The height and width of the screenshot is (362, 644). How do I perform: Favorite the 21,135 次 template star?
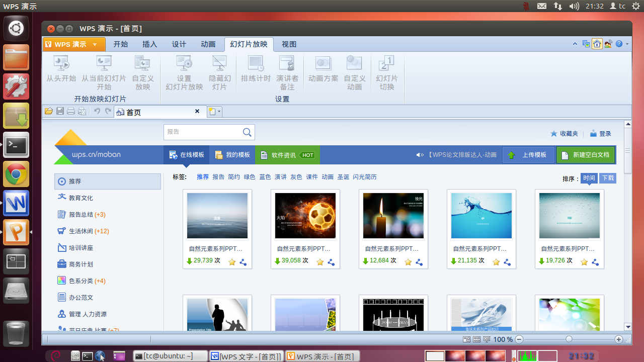click(x=496, y=262)
